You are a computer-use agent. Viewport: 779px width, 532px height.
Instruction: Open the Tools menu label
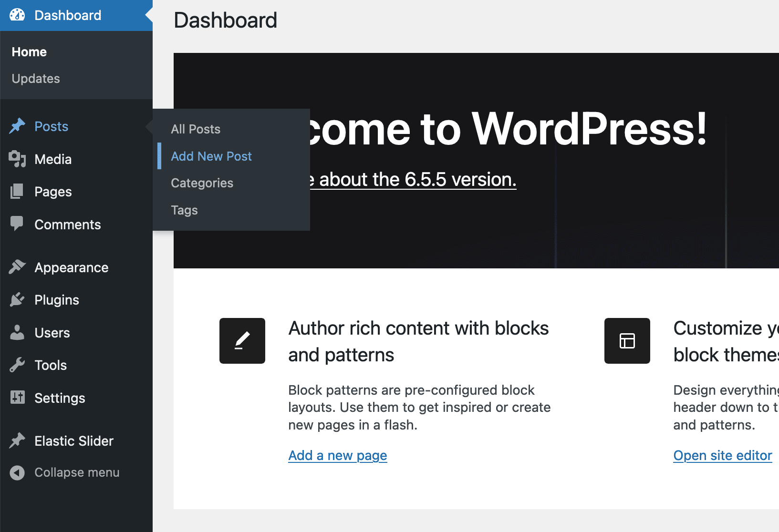(51, 365)
